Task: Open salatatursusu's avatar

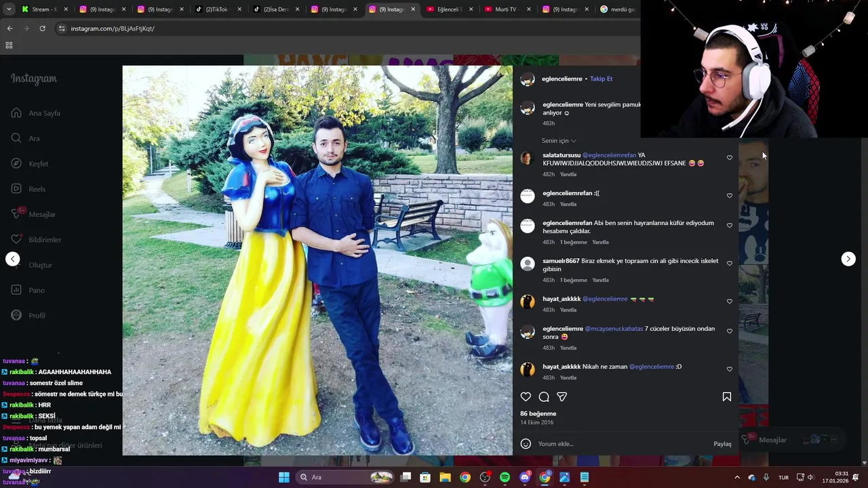Action: point(527,159)
